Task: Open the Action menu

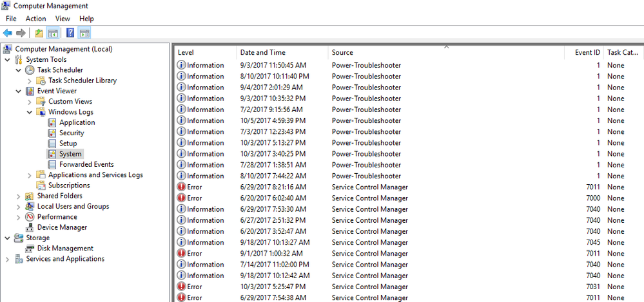Action: (x=35, y=19)
